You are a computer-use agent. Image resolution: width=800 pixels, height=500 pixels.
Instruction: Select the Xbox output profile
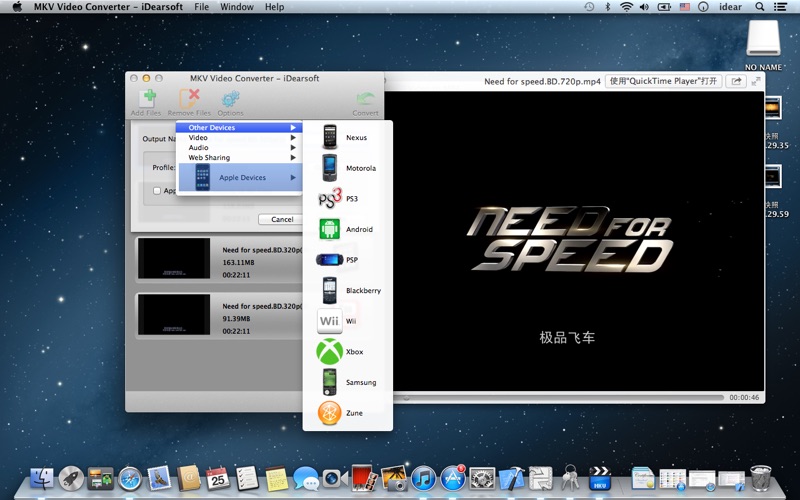click(347, 352)
